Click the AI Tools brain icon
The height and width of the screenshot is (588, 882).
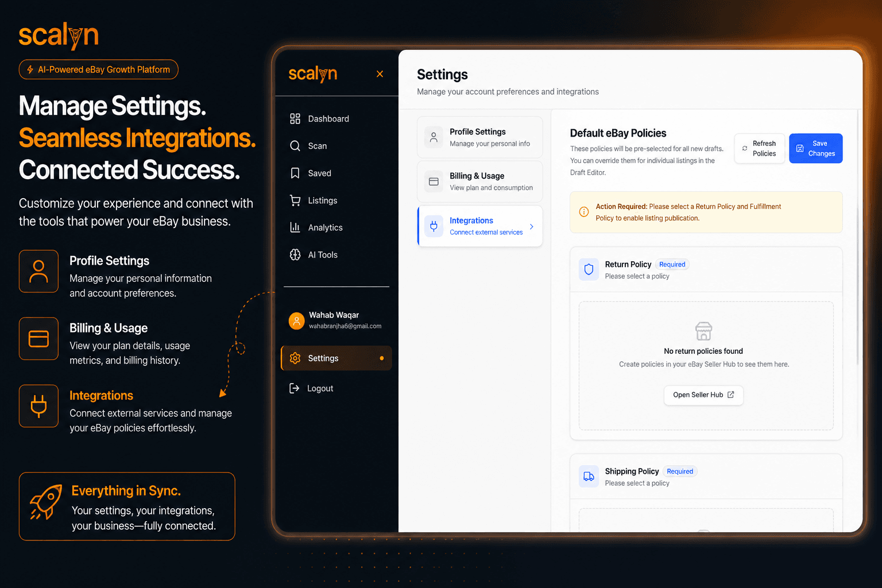[x=295, y=255]
